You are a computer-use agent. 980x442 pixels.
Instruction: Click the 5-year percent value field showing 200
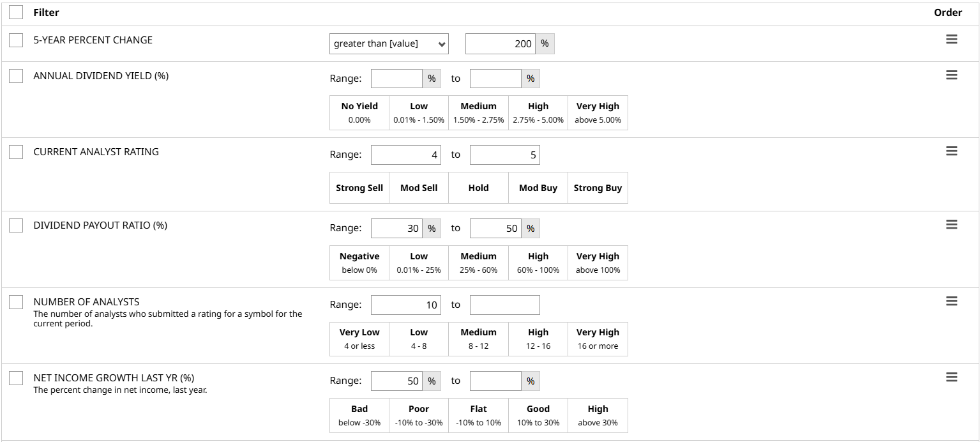(x=500, y=43)
